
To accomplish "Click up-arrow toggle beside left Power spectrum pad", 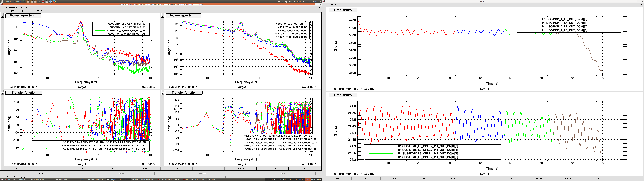I will click(x=2, y=16).
